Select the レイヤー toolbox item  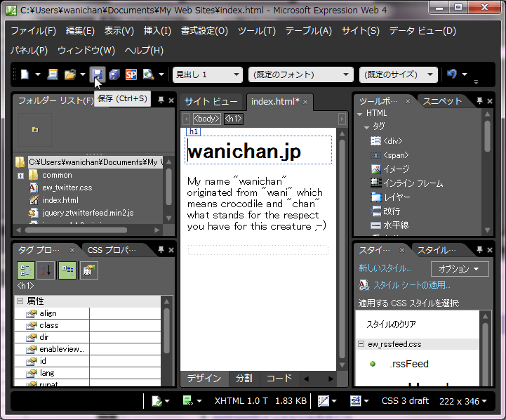tap(390, 197)
